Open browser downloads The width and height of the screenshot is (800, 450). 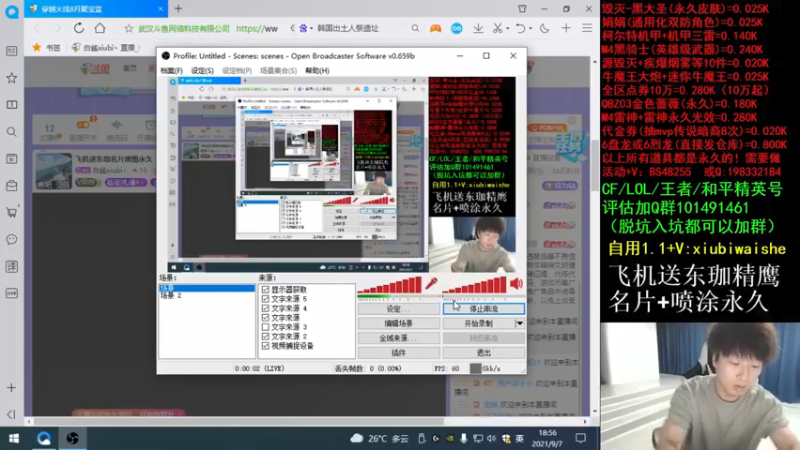click(x=478, y=29)
